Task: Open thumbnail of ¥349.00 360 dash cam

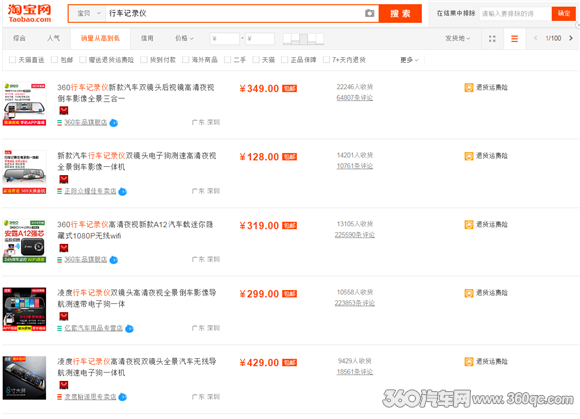Action: tap(24, 104)
